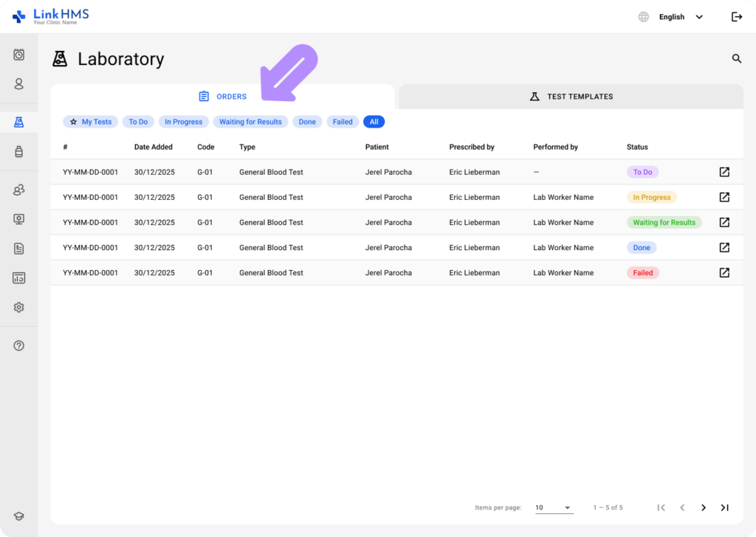
Task: Open the English language dropdown
Action: (679, 17)
